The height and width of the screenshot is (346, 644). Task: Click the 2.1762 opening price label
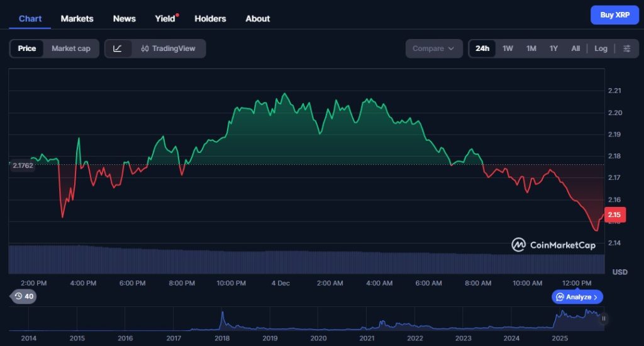click(22, 165)
